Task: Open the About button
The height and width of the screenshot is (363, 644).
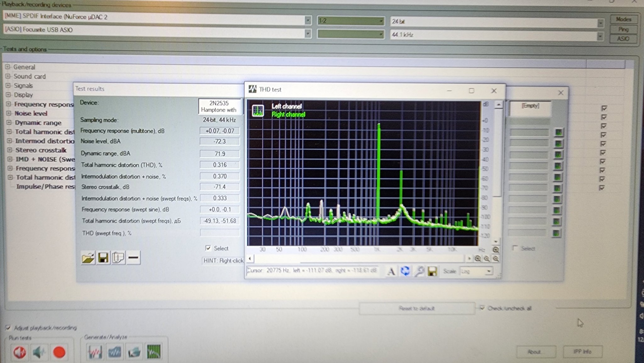Action: (536, 352)
